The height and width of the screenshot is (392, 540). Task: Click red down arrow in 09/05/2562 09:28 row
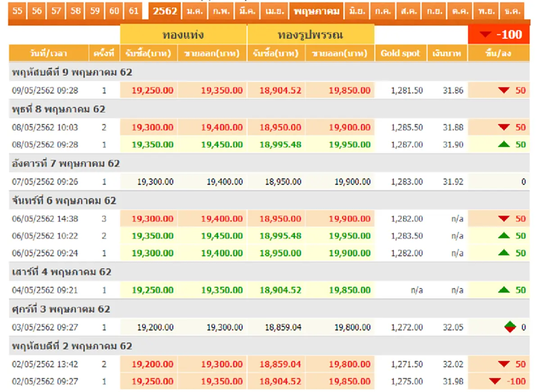pyautogui.click(x=504, y=90)
